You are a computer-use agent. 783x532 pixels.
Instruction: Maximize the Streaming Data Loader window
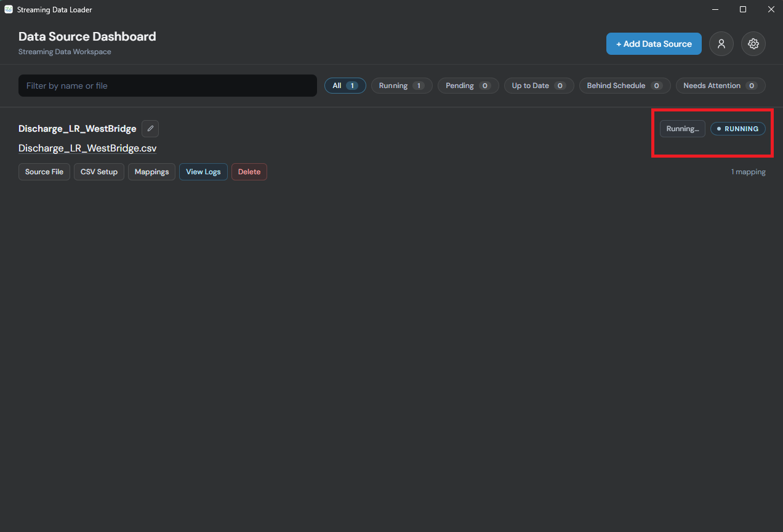[x=743, y=9]
